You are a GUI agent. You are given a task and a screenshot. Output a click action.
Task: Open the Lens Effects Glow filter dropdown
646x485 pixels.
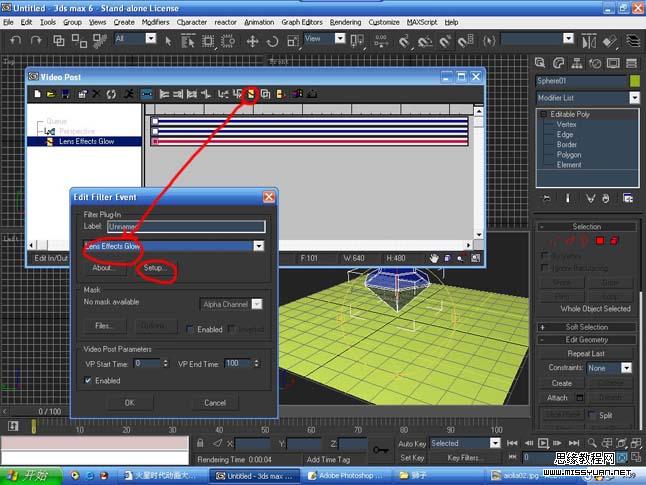coord(259,246)
